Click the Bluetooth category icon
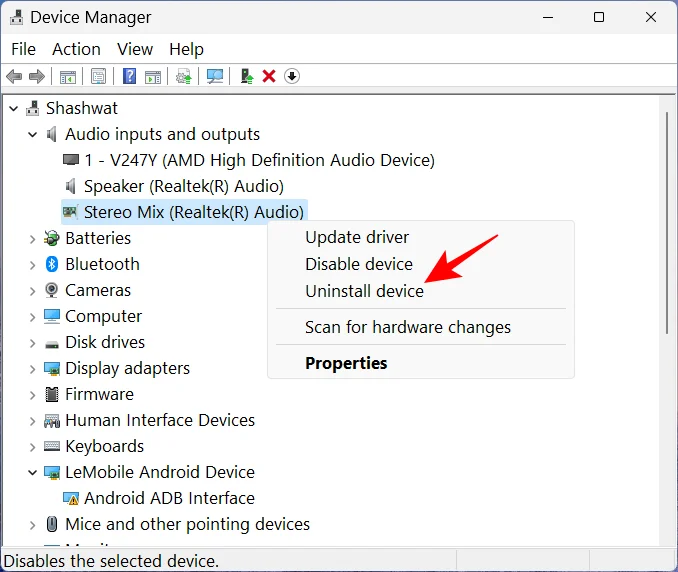Viewport: 678px width, 572px height. 51,264
